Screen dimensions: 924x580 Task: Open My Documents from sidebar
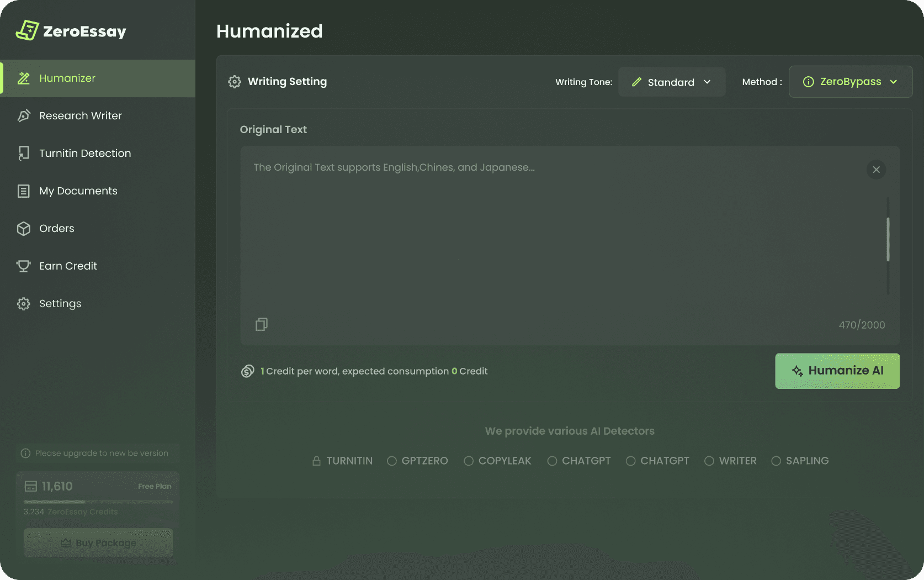coord(98,191)
